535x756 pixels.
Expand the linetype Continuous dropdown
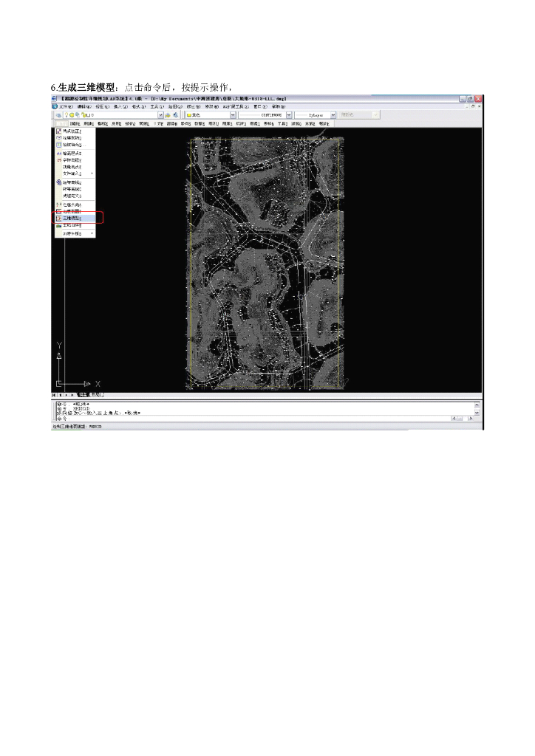pos(289,114)
